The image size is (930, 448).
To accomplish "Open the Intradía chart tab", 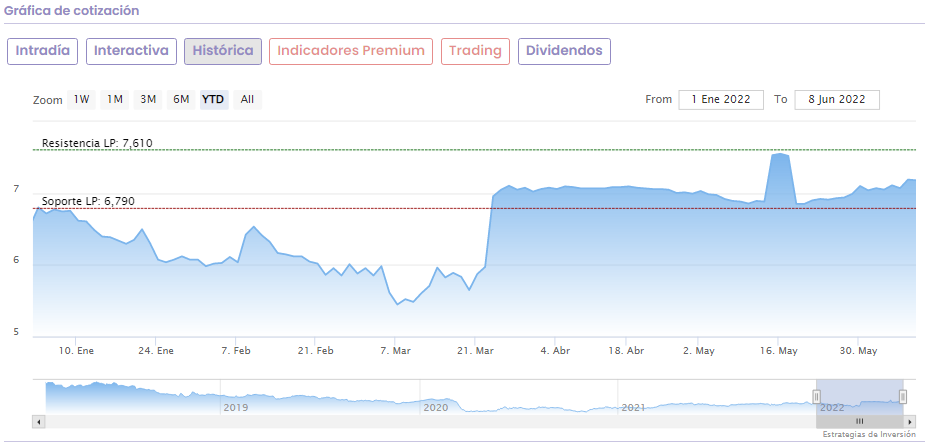I will point(42,51).
